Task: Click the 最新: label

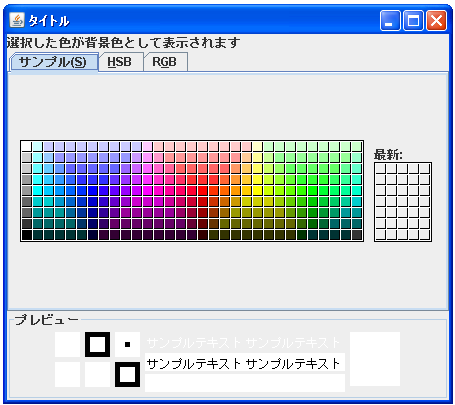Action: tap(388, 155)
